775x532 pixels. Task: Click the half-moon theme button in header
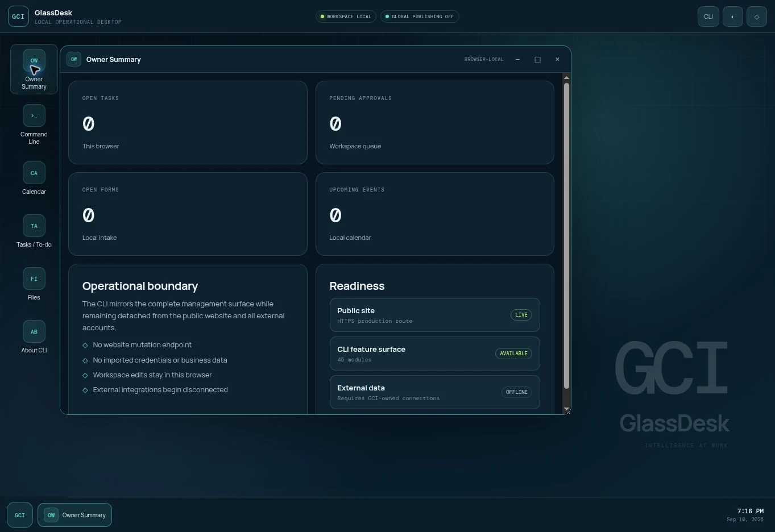[732, 16]
